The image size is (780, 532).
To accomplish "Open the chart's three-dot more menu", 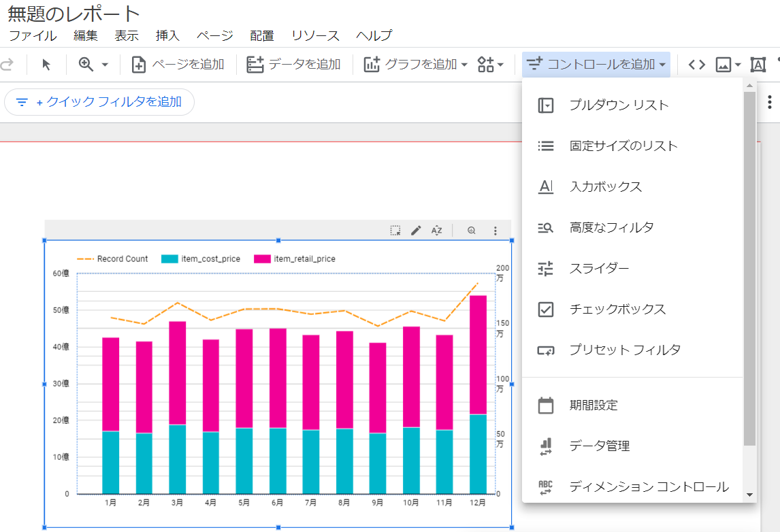I will [495, 231].
